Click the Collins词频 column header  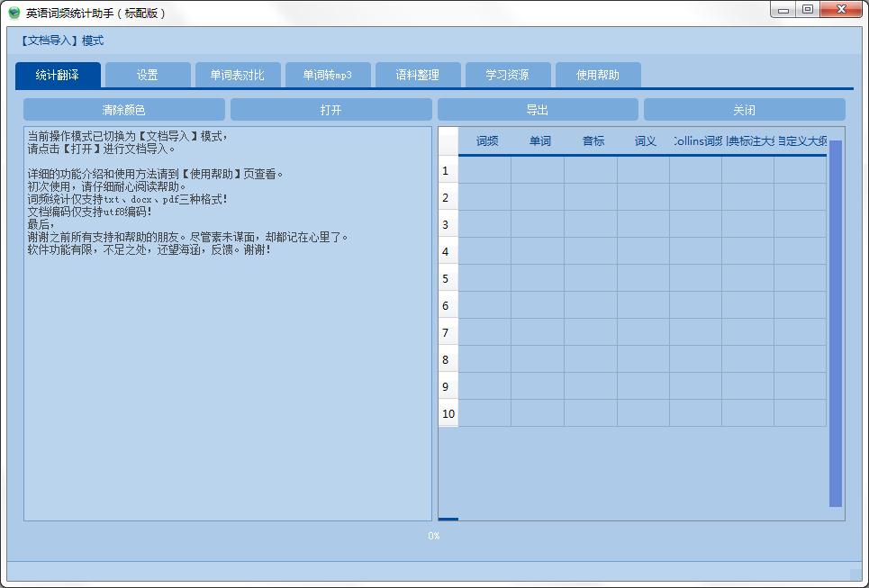click(697, 141)
